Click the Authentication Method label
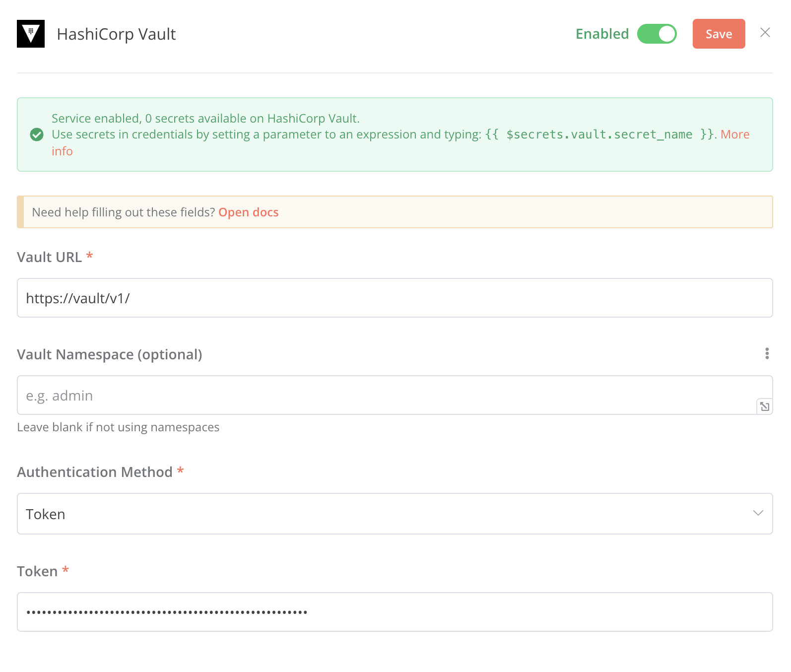The width and height of the screenshot is (791, 672). 95,472
